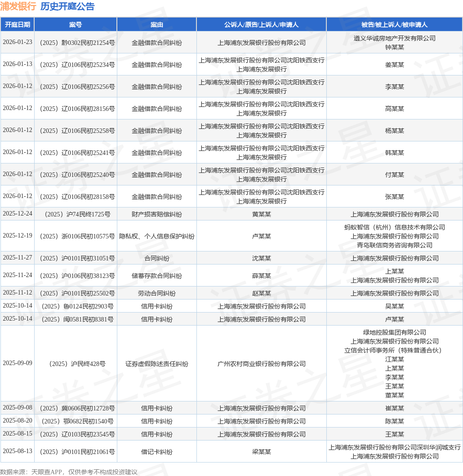This screenshot has height=476, width=463.
Task: Click defendant 青岛联信商务咨询有限公司
Action: (394, 245)
